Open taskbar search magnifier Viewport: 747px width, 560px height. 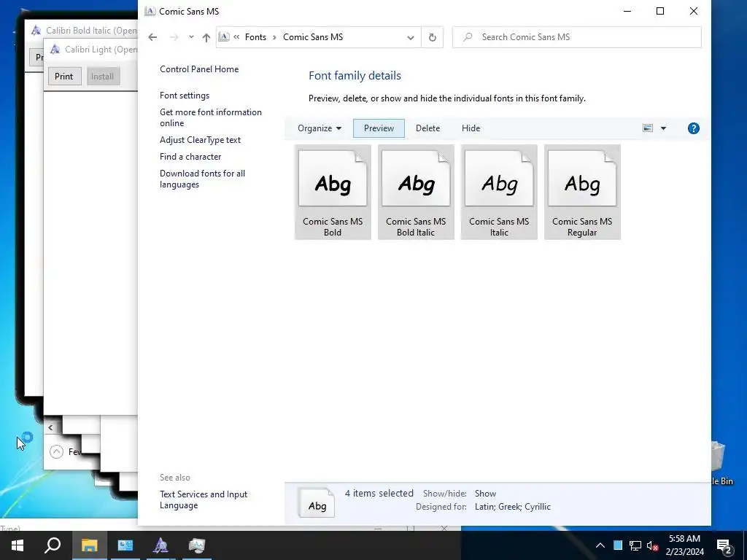(x=53, y=545)
